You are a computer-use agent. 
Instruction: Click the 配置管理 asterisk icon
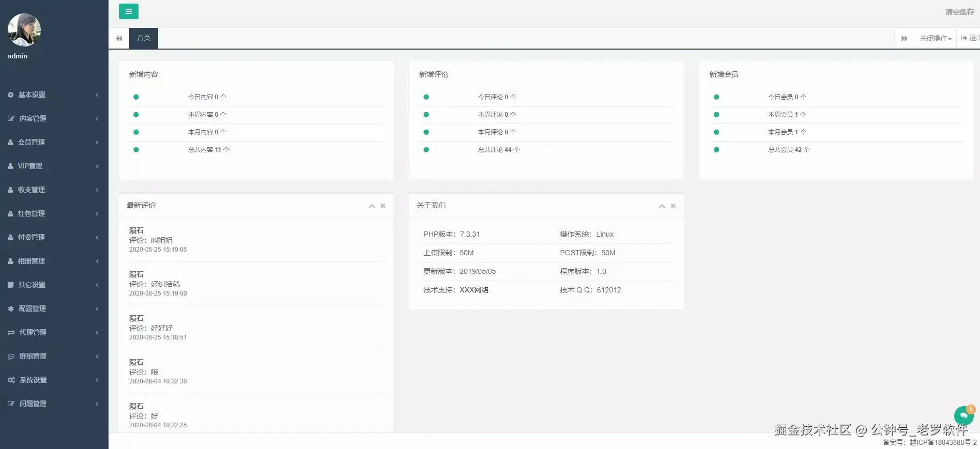pyautogui.click(x=10, y=309)
